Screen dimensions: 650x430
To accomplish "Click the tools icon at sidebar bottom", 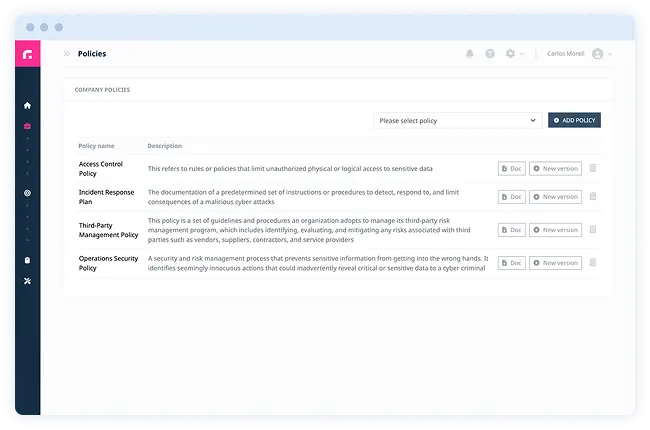I will pos(27,281).
